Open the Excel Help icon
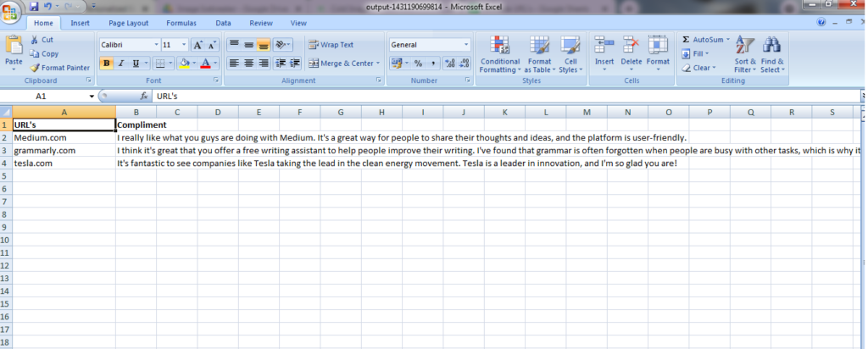The height and width of the screenshot is (349, 868). click(821, 22)
